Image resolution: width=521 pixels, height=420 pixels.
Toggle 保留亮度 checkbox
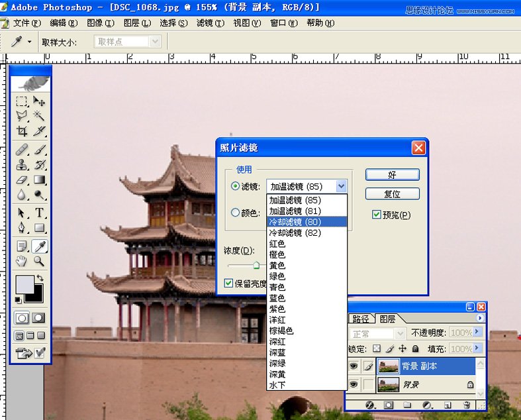[228, 284]
